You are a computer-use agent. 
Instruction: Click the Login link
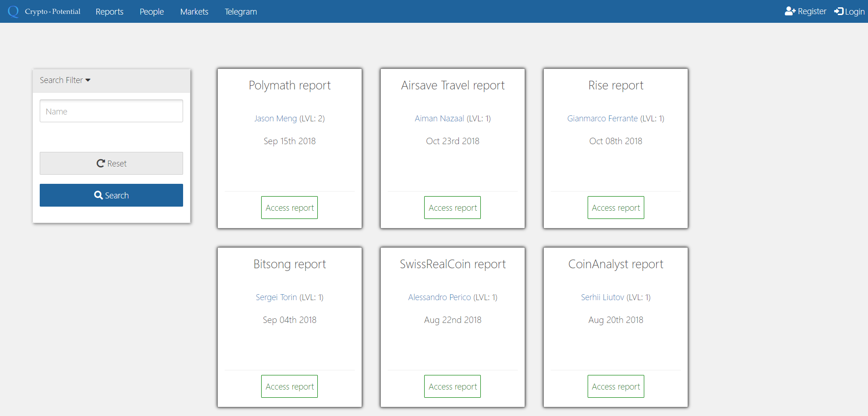pos(849,11)
